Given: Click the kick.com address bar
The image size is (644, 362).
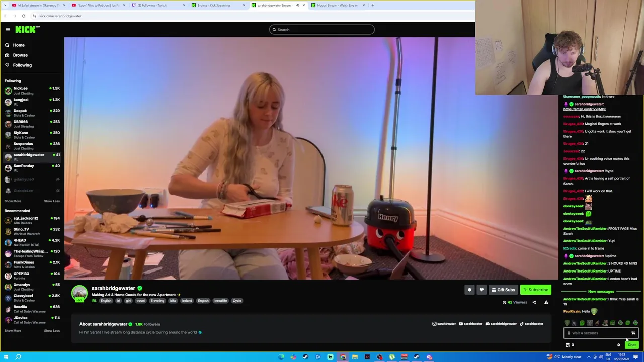Looking at the screenshot, I should 252,16.
